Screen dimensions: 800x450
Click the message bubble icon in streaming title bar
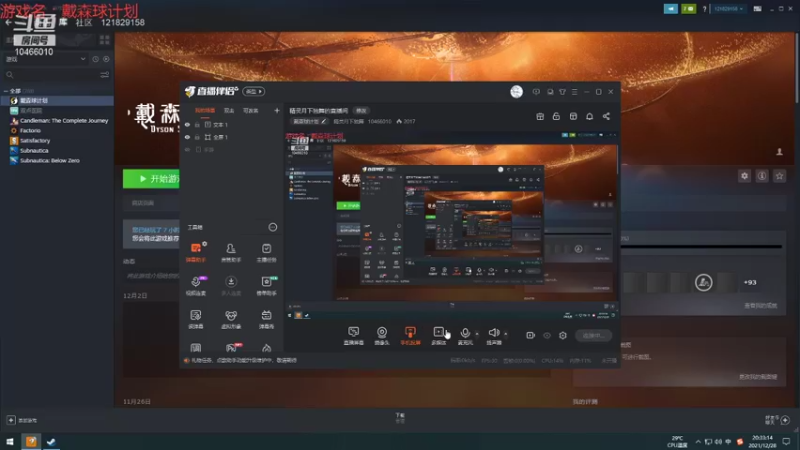coord(536,92)
